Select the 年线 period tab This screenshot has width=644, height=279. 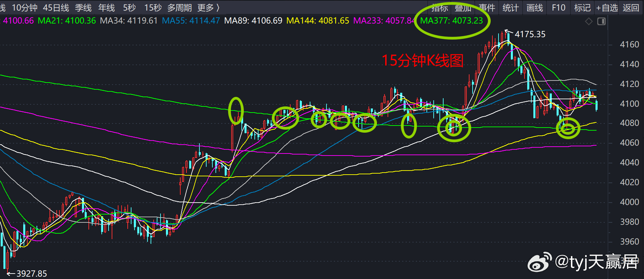(x=107, y=8)
